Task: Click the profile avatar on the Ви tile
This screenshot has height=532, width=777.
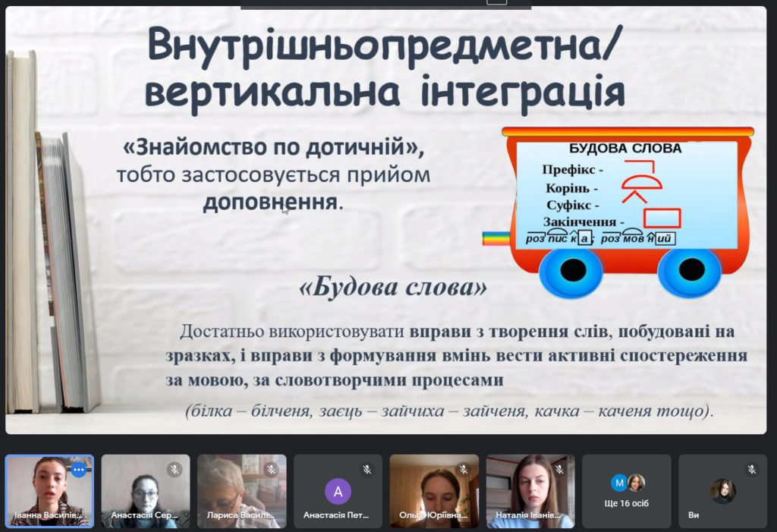Action: click(723, 491)
